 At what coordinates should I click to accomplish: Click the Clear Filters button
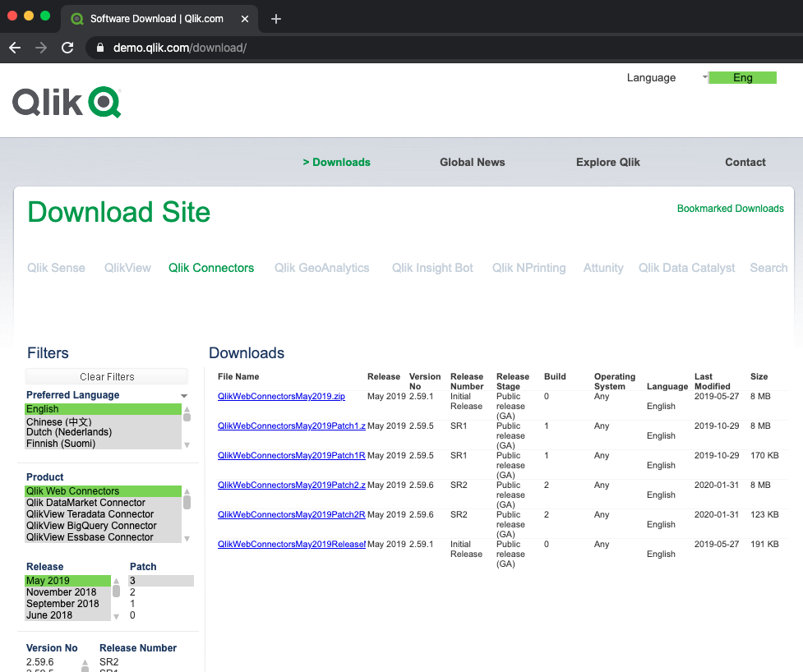(x=106, y=376)
